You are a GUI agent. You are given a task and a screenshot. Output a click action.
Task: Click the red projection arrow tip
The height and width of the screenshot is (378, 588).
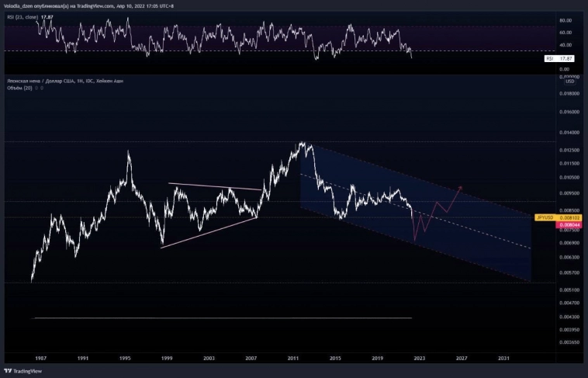pos(462,187)
